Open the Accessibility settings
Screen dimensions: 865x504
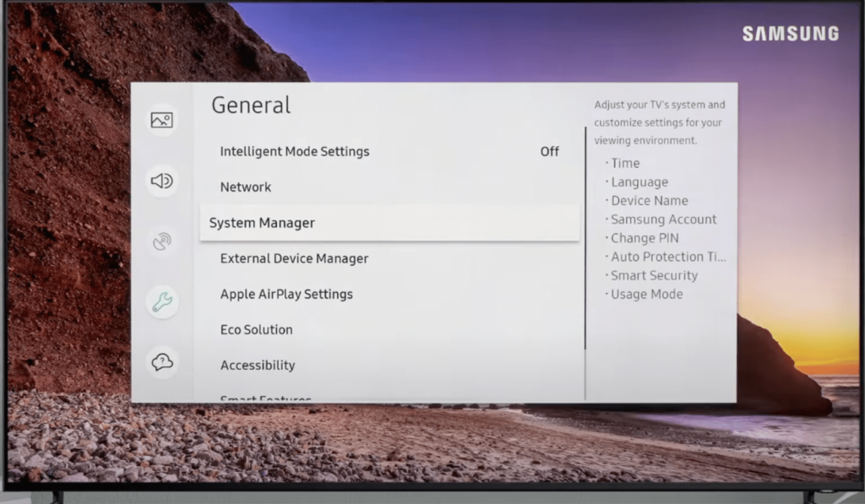[258, 365]
